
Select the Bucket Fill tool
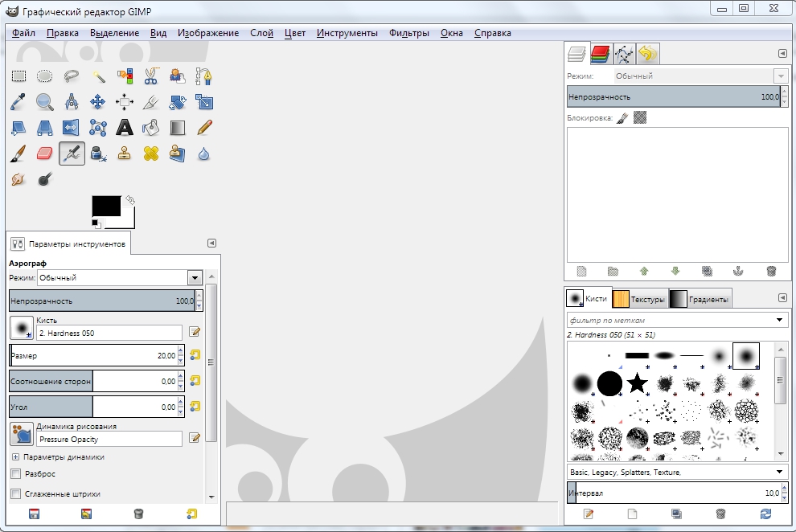(151, 127)
